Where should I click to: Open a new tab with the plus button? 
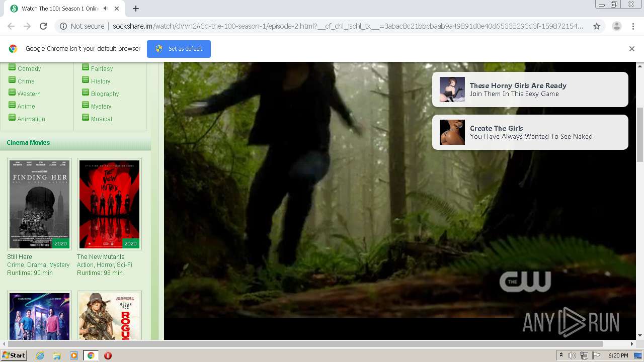[136, 9]
